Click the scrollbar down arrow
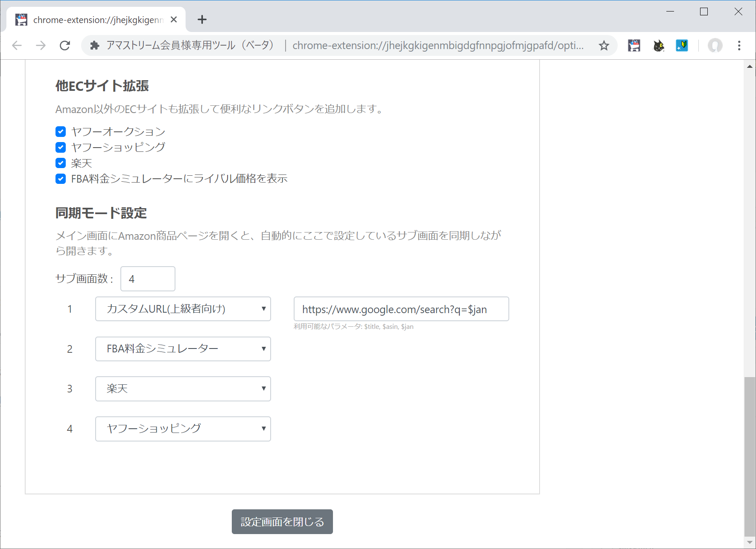Image resolution: width=756 pixels, height=549 pixels. pos(750,542)
